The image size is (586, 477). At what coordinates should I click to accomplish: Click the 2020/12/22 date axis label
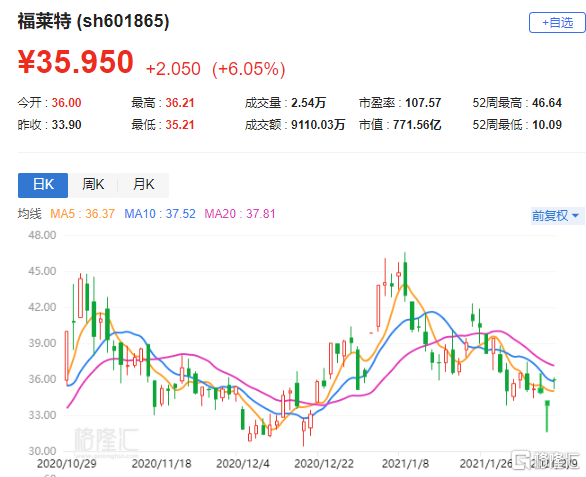tap(324, 464)
